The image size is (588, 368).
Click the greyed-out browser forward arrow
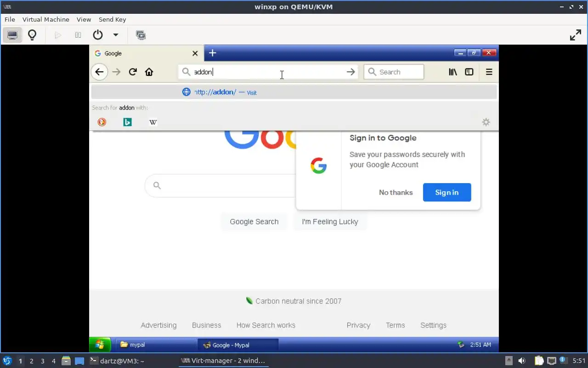pos(116,72)
